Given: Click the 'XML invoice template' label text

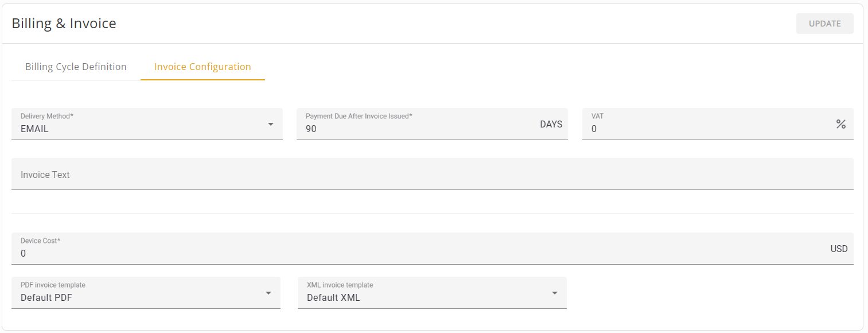Looking at the screenshot, I should 340,285.
